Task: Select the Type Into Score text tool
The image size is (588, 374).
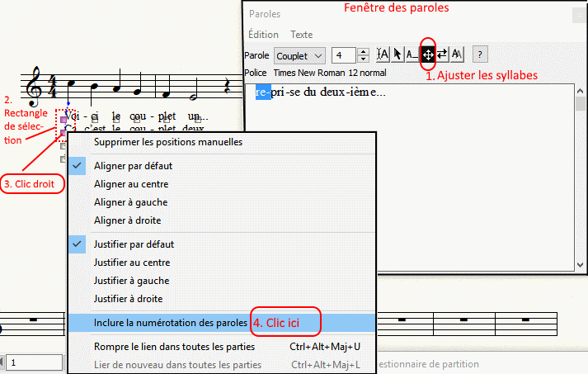Action: point(383,55)
